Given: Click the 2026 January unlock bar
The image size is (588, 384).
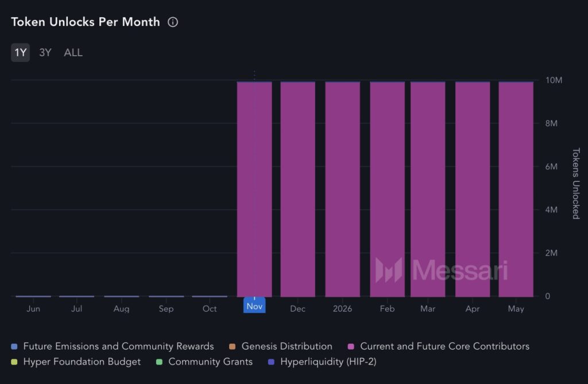Looking at the screenshot, I should (x=342, y=189).
